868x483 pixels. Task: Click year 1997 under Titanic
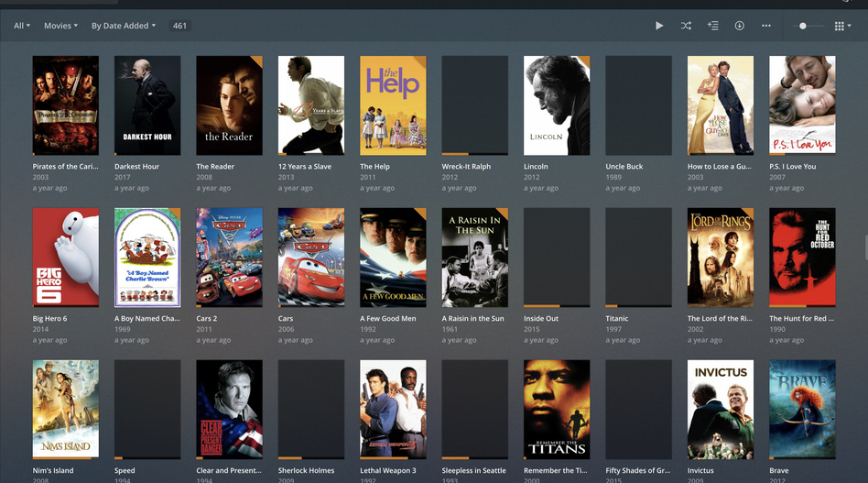[x=613, y=329]
